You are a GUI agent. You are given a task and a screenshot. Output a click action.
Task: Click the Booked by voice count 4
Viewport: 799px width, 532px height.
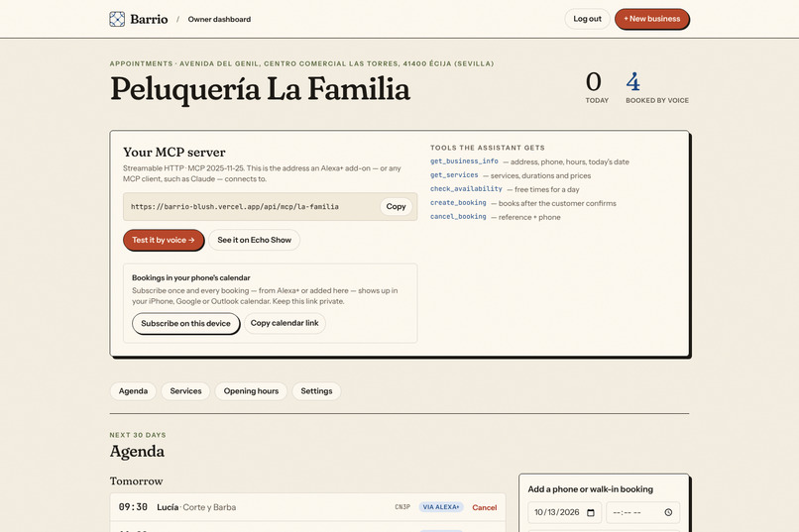(x=632, y=82)
